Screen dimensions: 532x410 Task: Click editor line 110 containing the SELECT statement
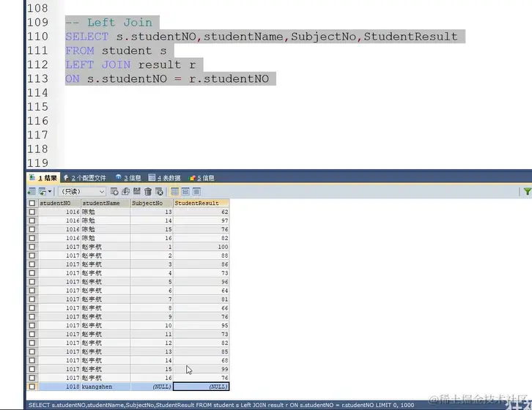[x=262, y=37]
